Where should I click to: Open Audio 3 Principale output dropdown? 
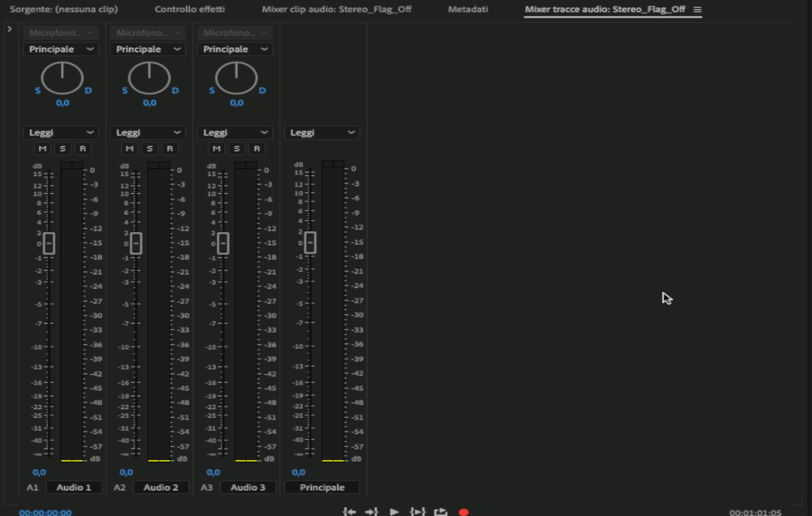[x=235, y=49]
